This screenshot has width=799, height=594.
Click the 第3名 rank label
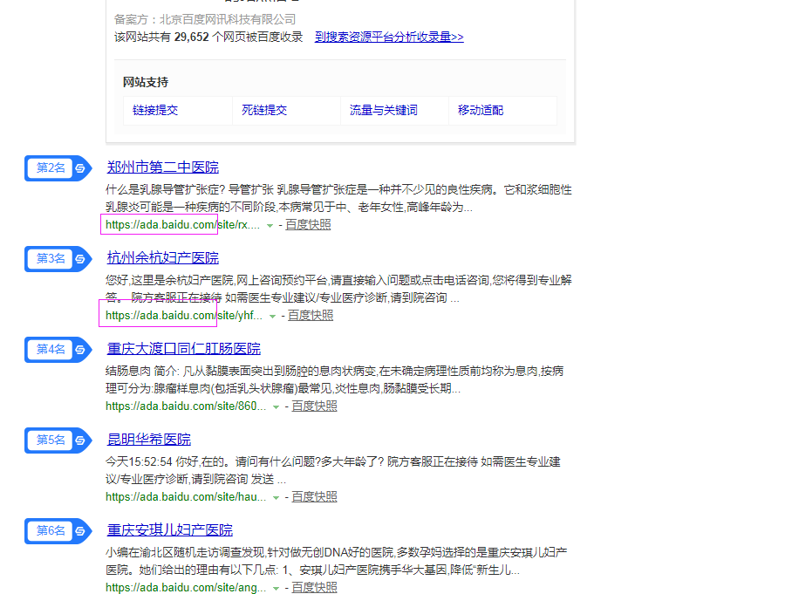50,258
